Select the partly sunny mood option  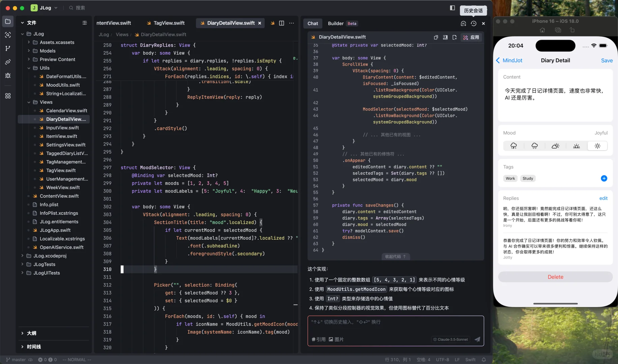[555, 146]
